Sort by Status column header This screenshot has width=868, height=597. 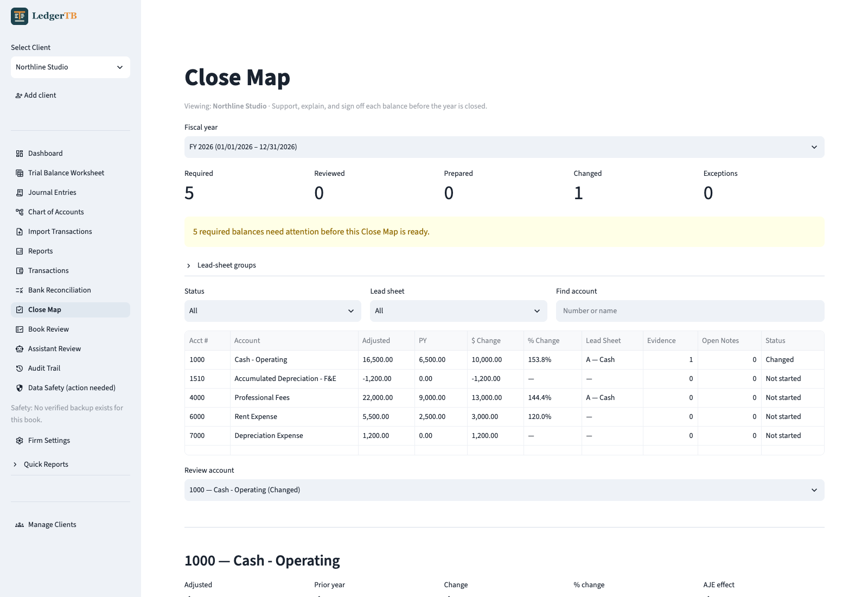793,341
